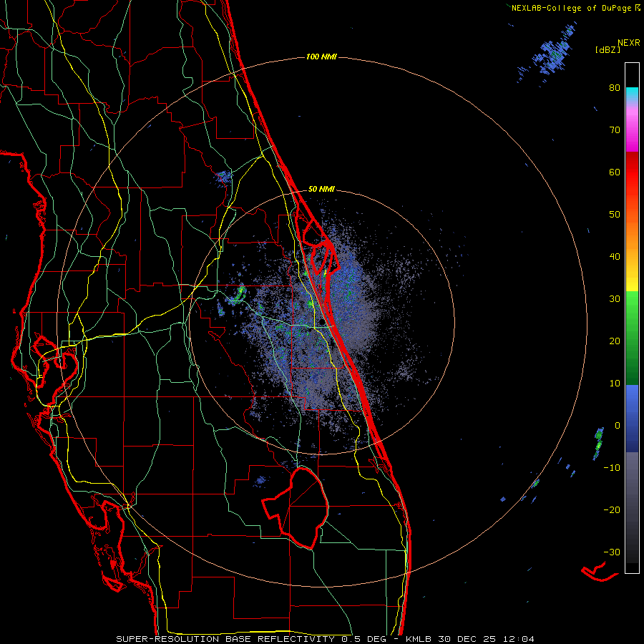
Task: Click the green band on the color bar
Action: coord(632,338)
